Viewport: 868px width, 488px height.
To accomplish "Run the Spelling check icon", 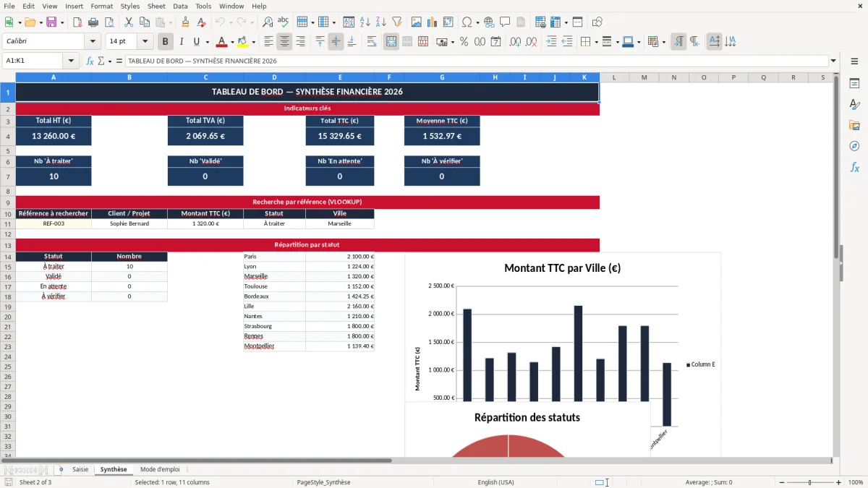I will tap(284, 22).
